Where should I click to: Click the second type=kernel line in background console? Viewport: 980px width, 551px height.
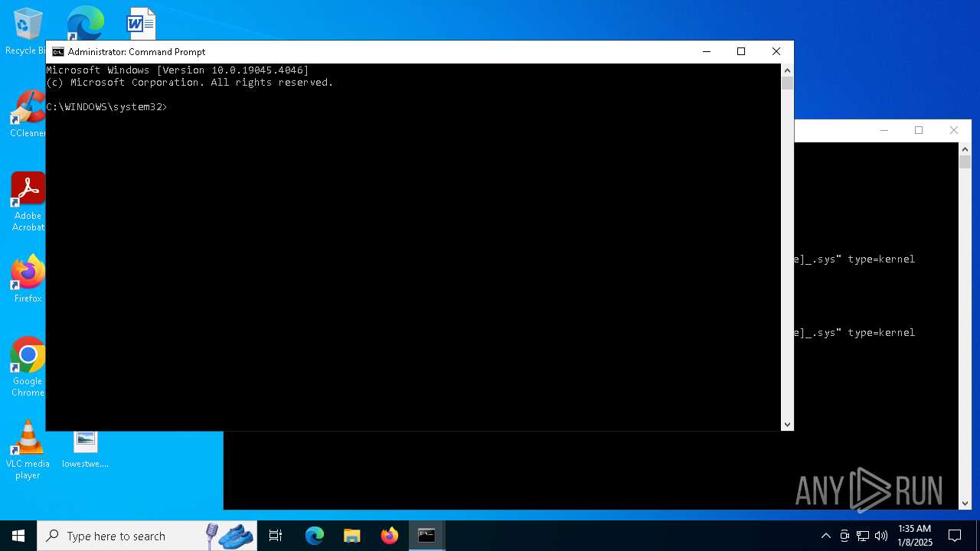(x=854, y=333)
